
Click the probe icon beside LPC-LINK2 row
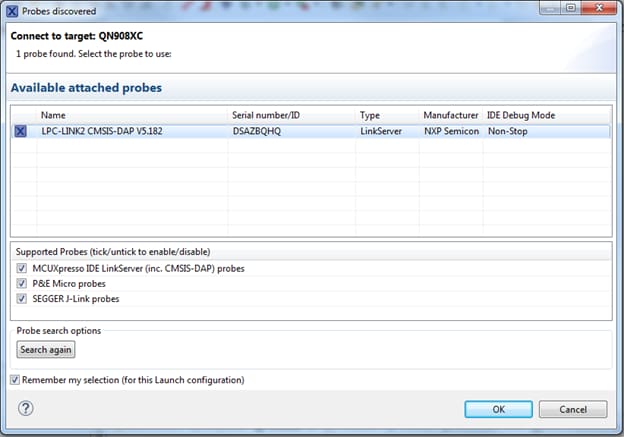click(x=21, y=131)
